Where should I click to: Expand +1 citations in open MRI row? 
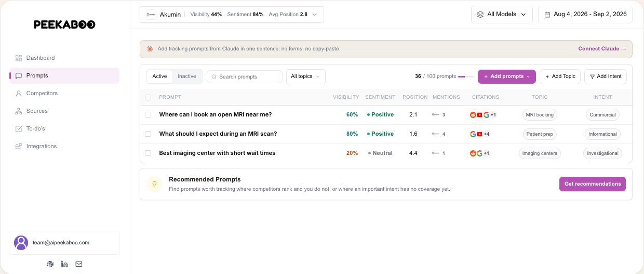coord(493,115)
